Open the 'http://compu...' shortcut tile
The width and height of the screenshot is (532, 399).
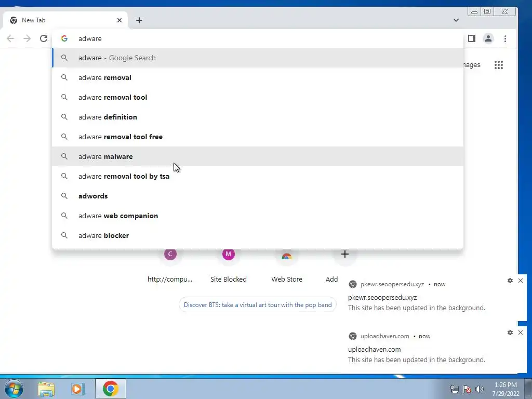click(170, 267)
